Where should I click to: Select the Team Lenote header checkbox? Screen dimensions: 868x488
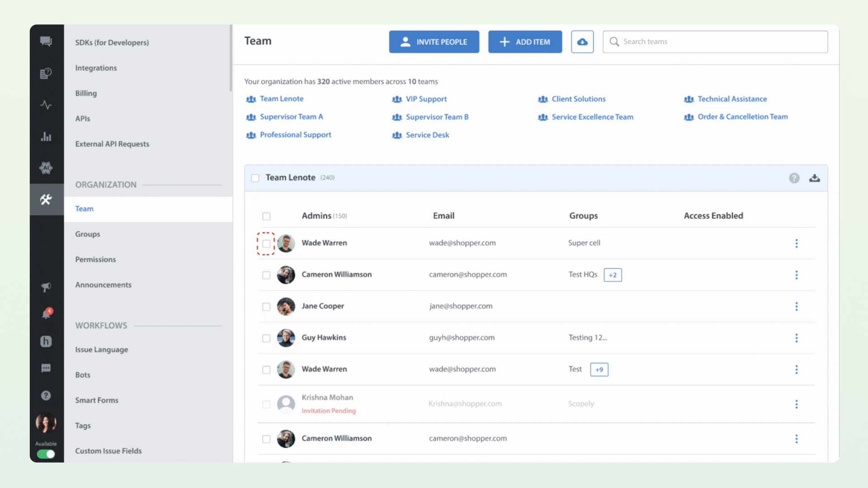pos(255,178)
